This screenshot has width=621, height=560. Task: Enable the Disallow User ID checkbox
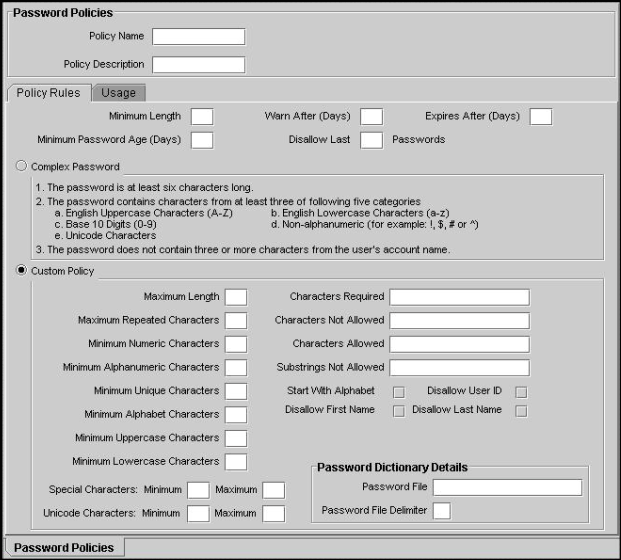(521, 392)
